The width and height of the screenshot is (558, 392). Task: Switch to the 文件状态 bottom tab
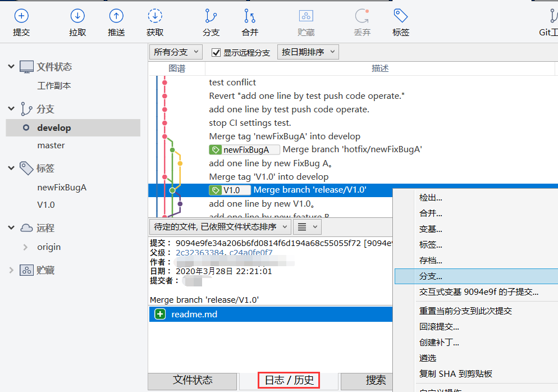point(193,380)
